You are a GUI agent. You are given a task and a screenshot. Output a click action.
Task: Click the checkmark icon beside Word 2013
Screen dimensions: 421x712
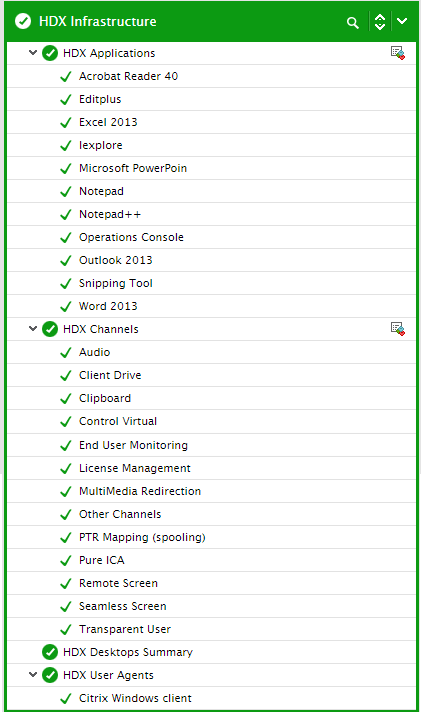pos(66,306)
